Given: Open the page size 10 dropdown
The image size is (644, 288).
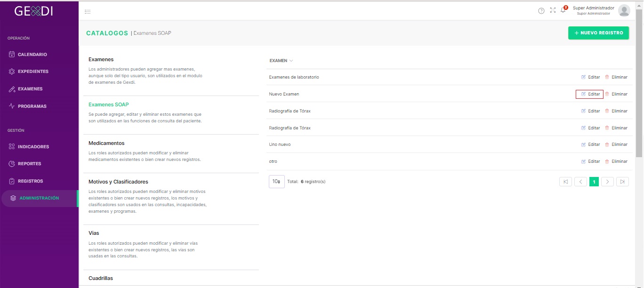Looking at the screenshot, I should click(277, 182).
